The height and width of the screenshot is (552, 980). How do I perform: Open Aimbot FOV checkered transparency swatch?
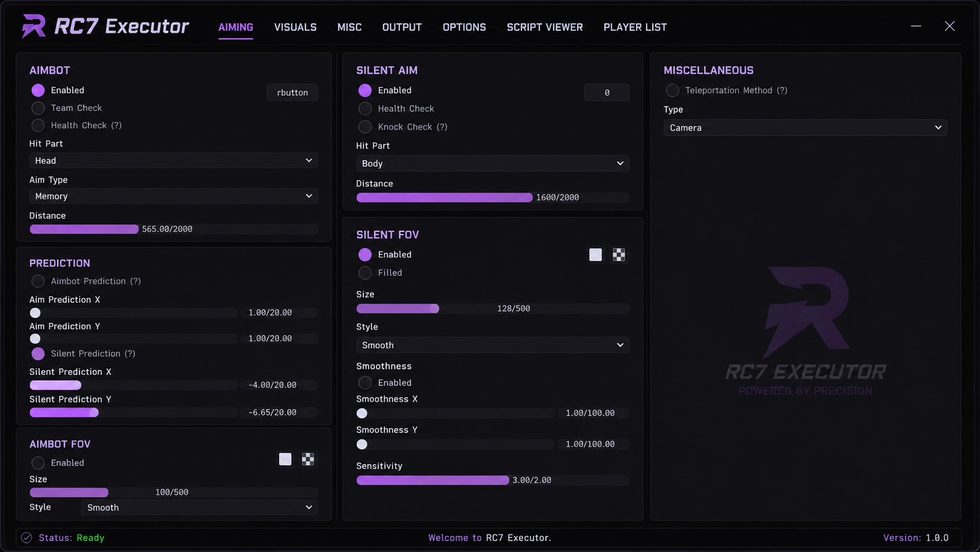coord(308,459)
